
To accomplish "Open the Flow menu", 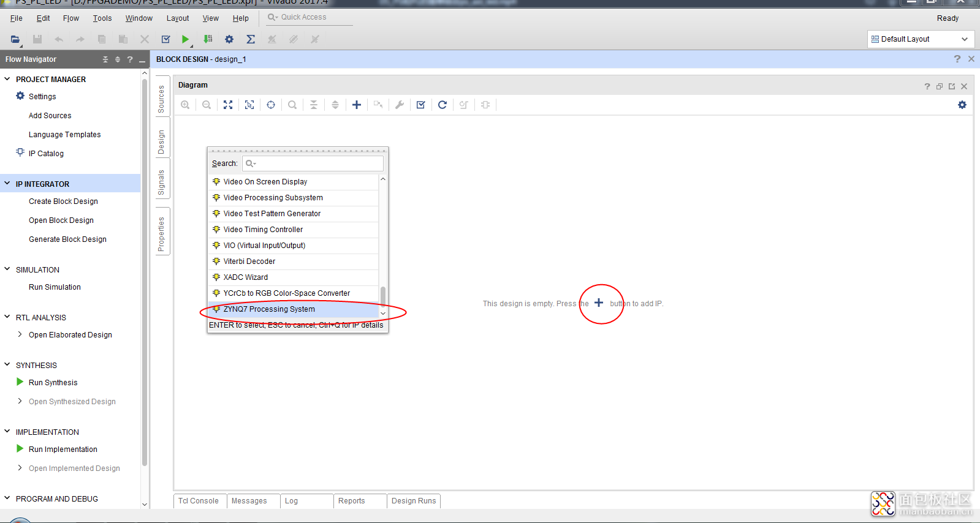I will click(71, 18).
